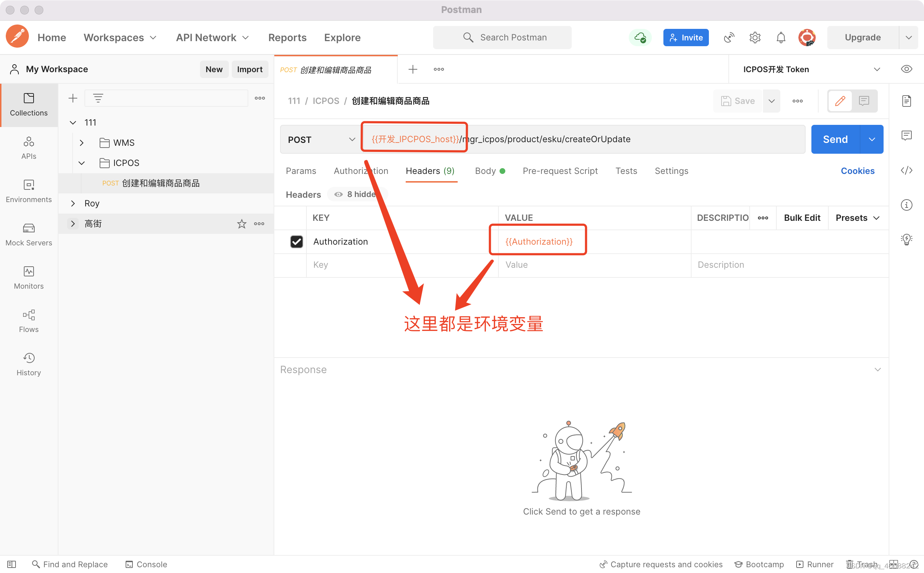The height and width of the screenshot is (573, 924).
Task: Open the ICPOS开发 Token environment dropdown
Action: pos(811,69)
